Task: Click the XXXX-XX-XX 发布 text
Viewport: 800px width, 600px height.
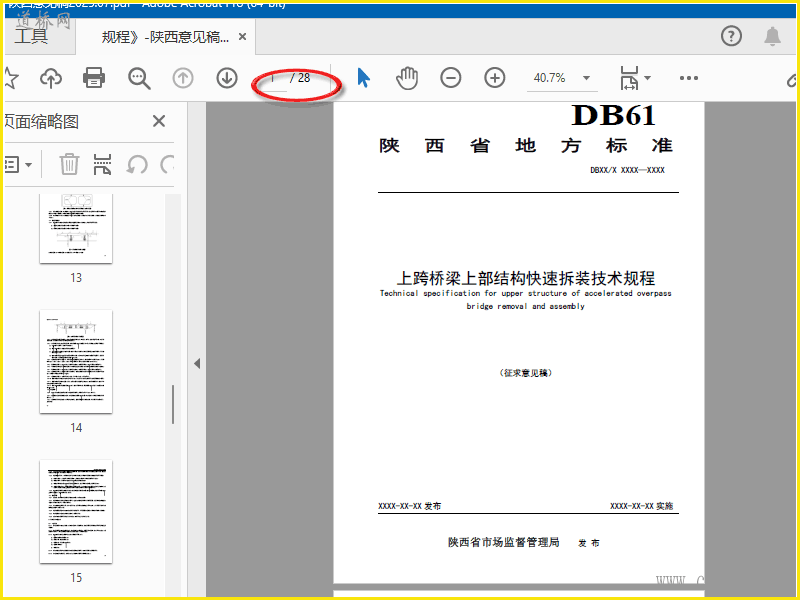Action: tap(409, 506)
